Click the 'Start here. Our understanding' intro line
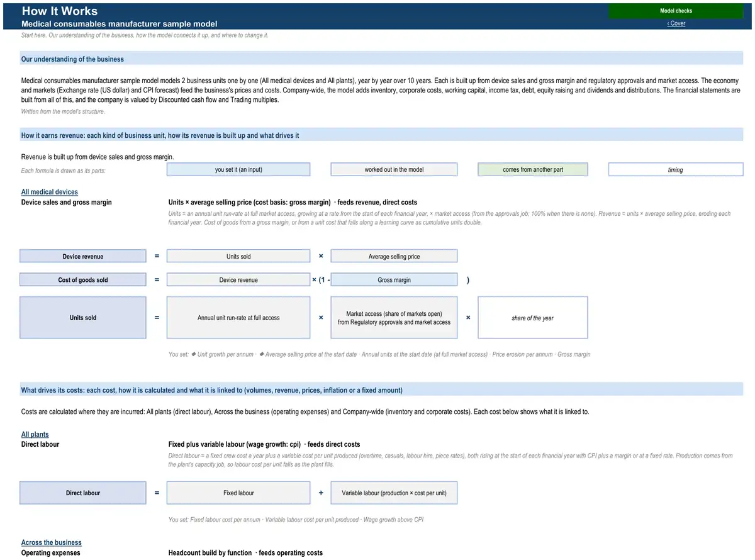Image resolution: width=755 pixels, height=560 pixels. [145, 35]
